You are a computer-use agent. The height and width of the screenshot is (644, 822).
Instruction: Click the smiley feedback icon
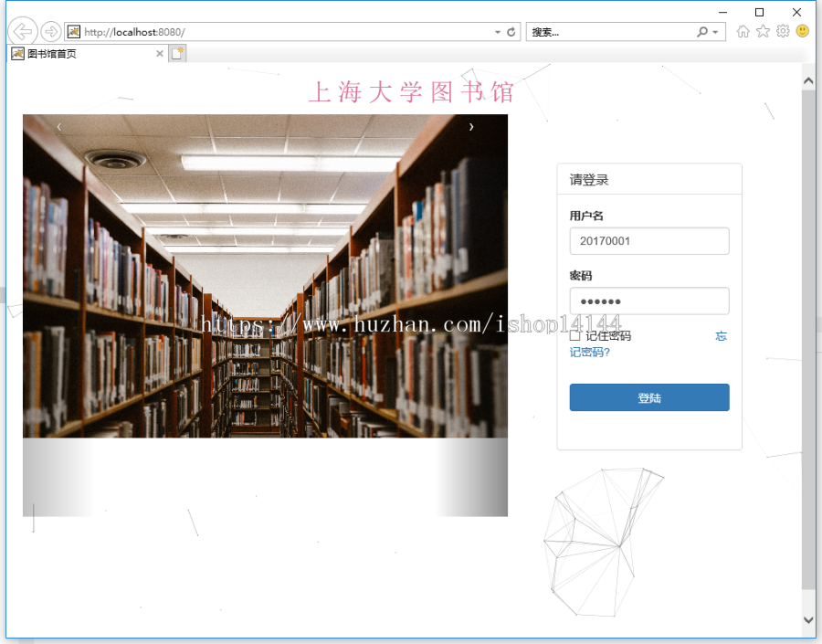(801, 30)
